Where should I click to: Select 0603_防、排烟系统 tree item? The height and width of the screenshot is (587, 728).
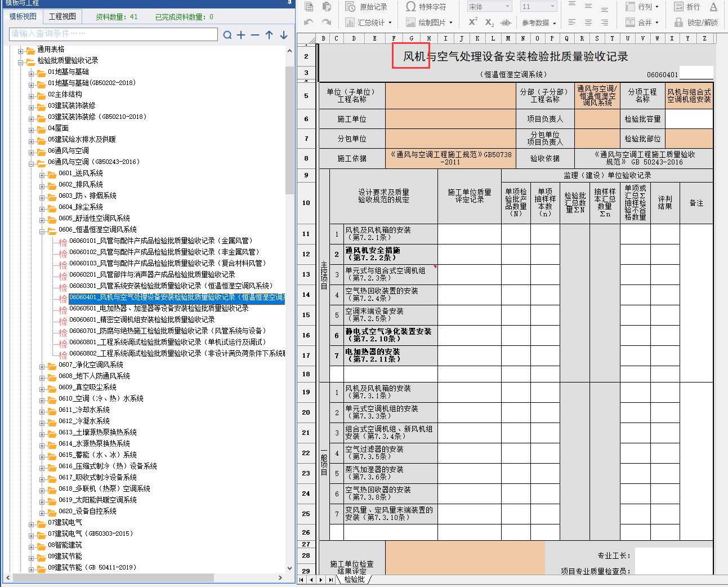(x=87, y=195)
